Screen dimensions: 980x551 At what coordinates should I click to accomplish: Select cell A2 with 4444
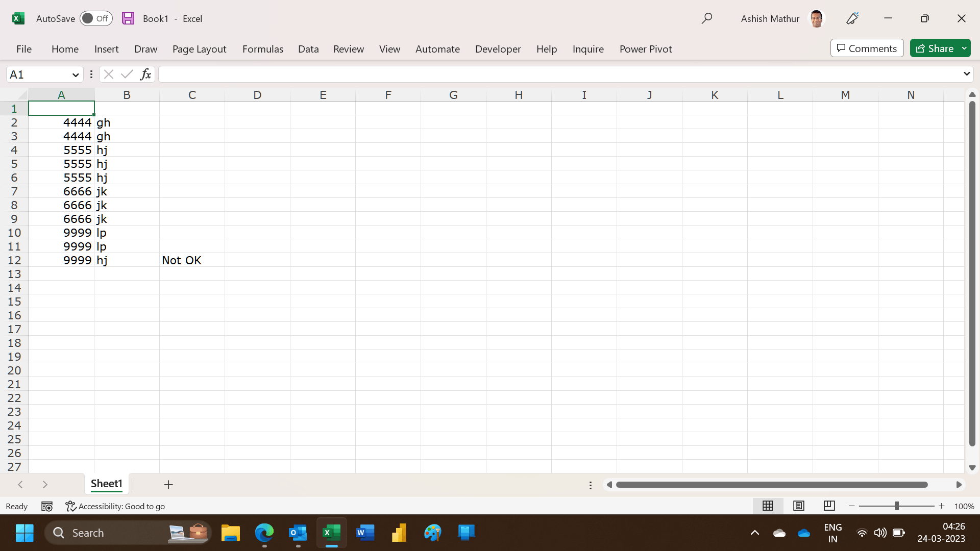[x=61, y=122]
